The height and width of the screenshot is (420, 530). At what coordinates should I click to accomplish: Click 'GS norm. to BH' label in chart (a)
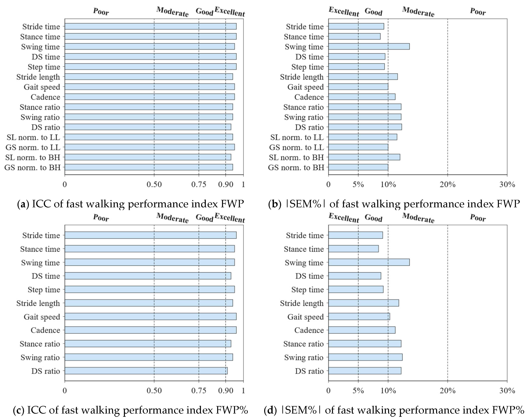tap(32, 167)
